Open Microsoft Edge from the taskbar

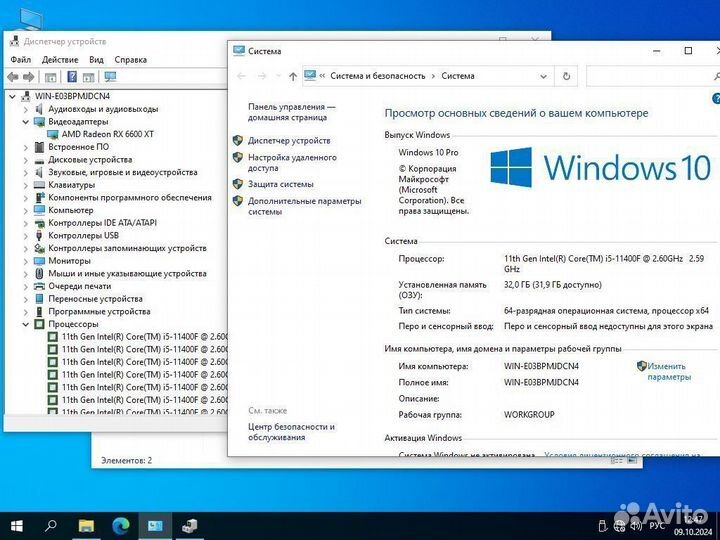click(121, 526)
